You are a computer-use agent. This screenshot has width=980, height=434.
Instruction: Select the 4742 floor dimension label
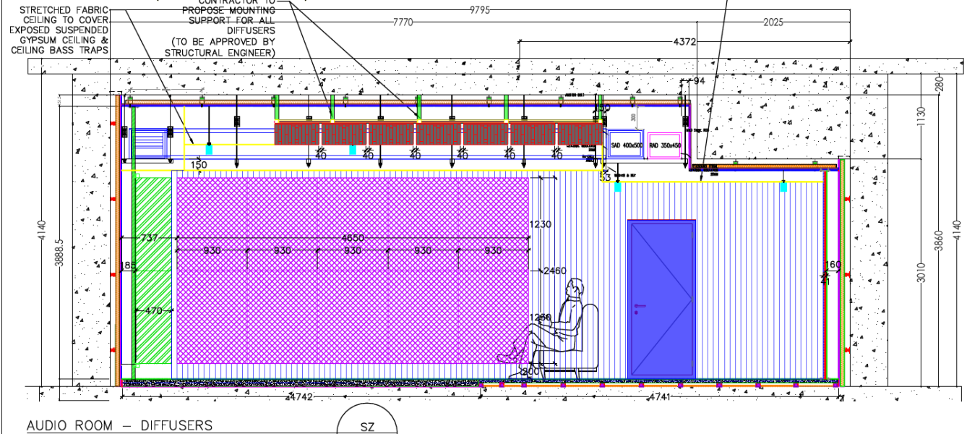point(301,397)
